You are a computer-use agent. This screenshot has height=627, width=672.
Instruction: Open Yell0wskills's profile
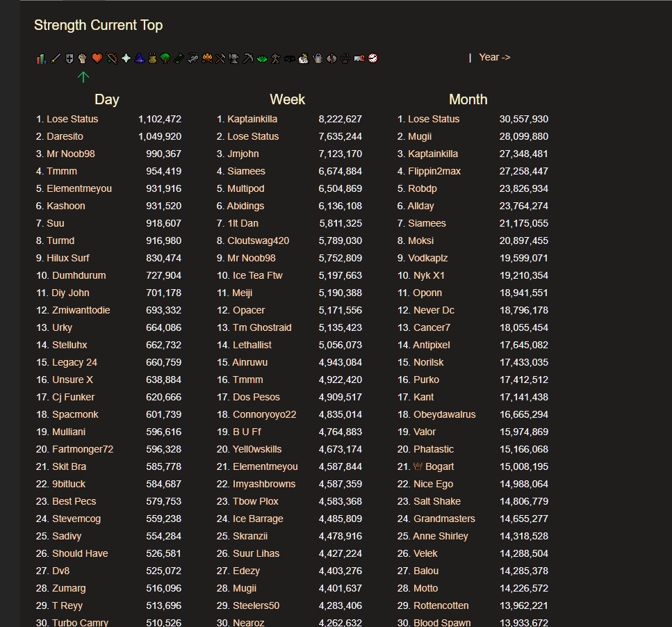(x=257, y=449)
